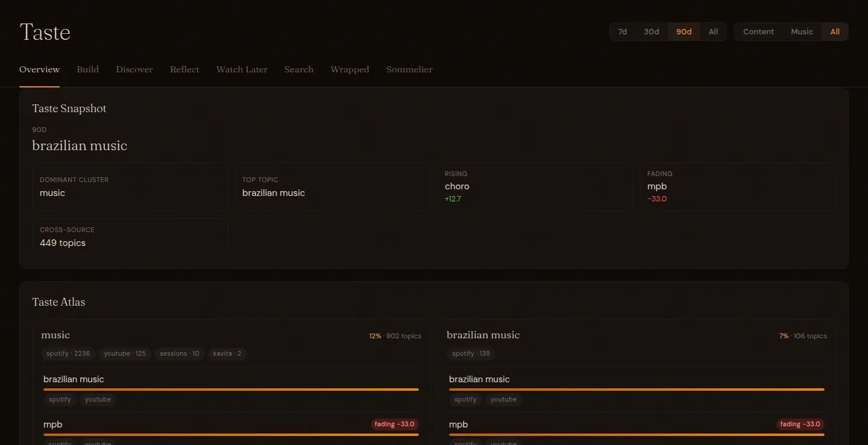
Task: Filter by Content only
Action: coord(758,31)
